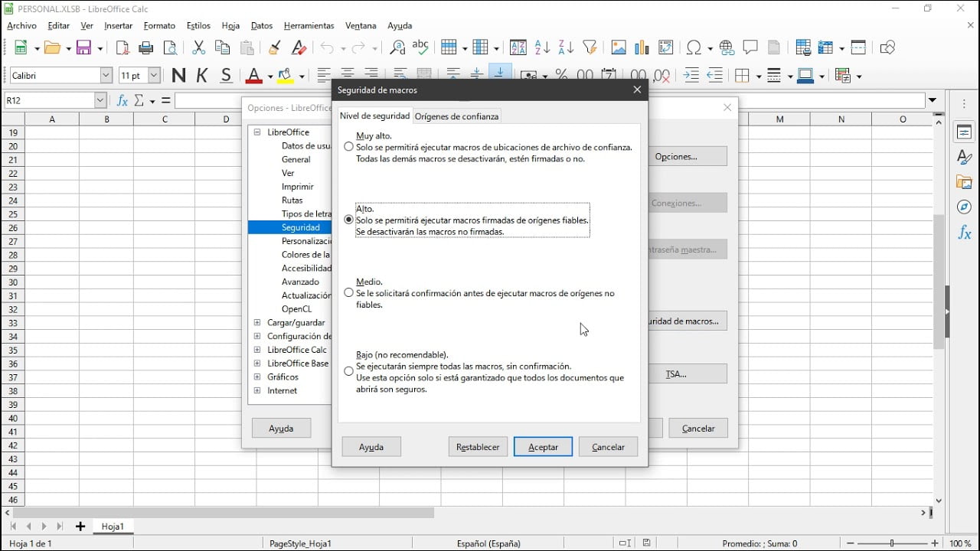Open sidebar Gallery panel icon
The image size is (980, 551).
964,182
